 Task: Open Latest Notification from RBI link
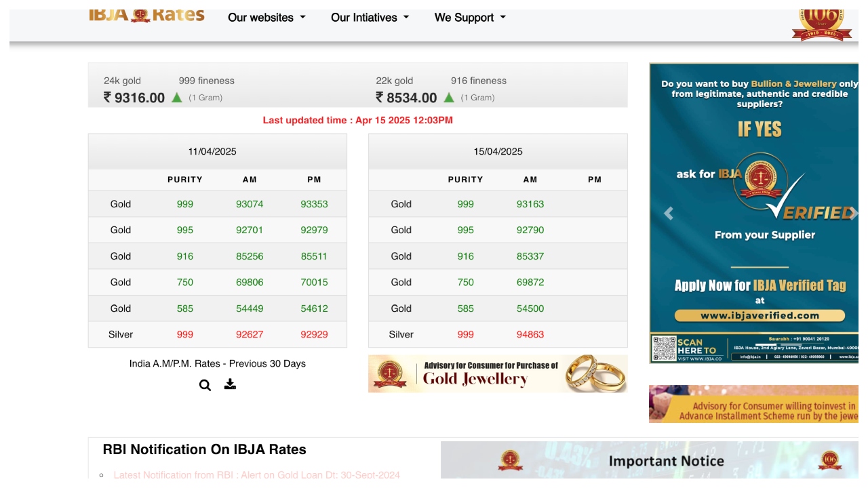pos(256,475)
